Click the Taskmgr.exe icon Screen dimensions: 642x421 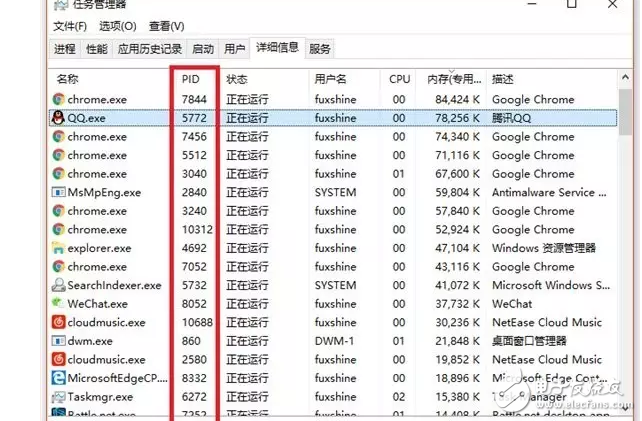tap(58, 396)
